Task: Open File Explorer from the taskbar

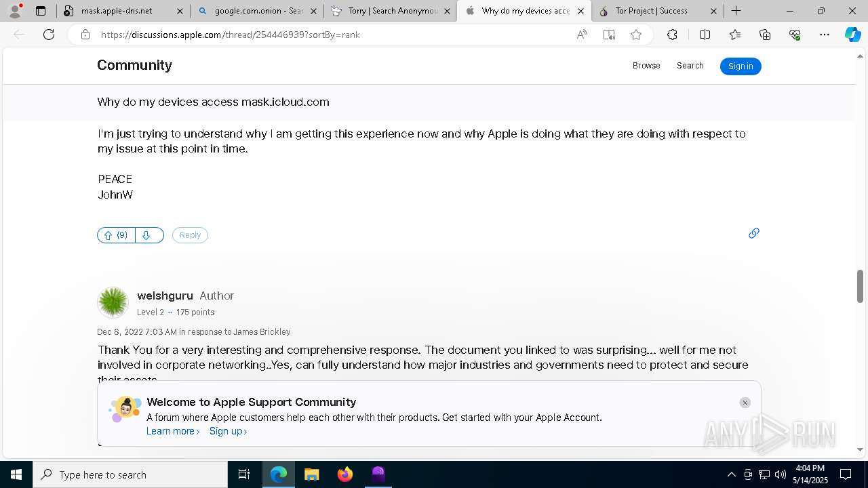Action: click(x=312, y=474)
